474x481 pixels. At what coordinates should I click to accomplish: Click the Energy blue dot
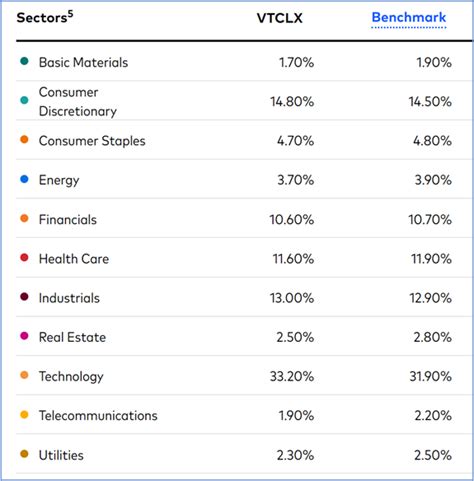click(24, 179)
